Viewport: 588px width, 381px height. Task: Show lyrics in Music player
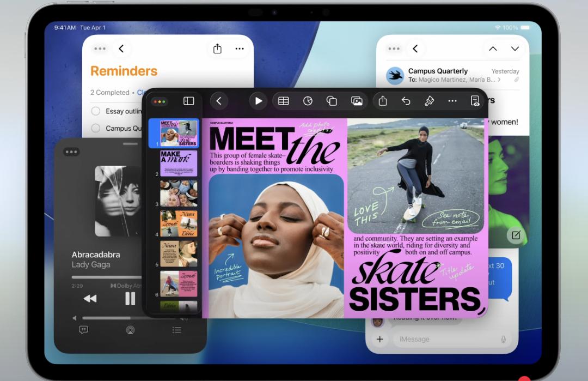[84, 330]
